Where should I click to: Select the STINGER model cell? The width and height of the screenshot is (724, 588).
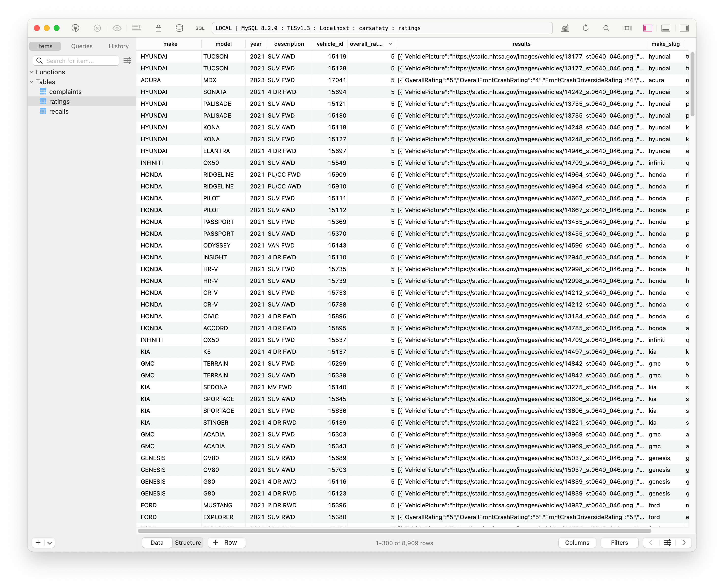(224, 422)
